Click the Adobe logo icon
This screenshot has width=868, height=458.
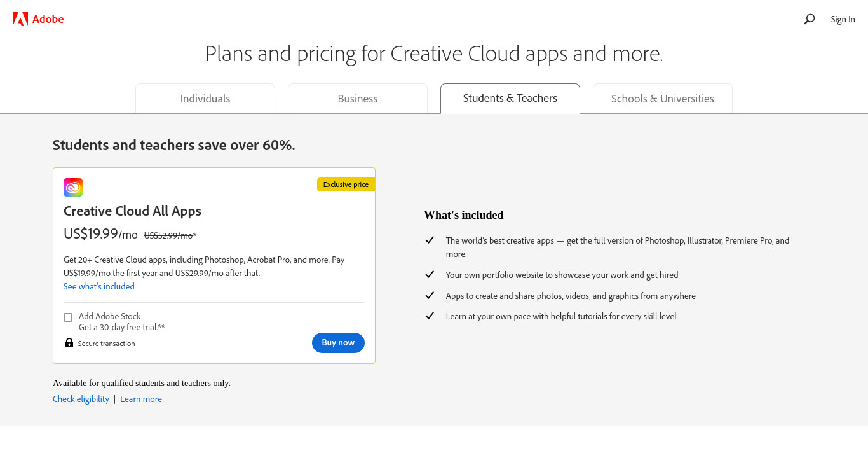(20, 19)
